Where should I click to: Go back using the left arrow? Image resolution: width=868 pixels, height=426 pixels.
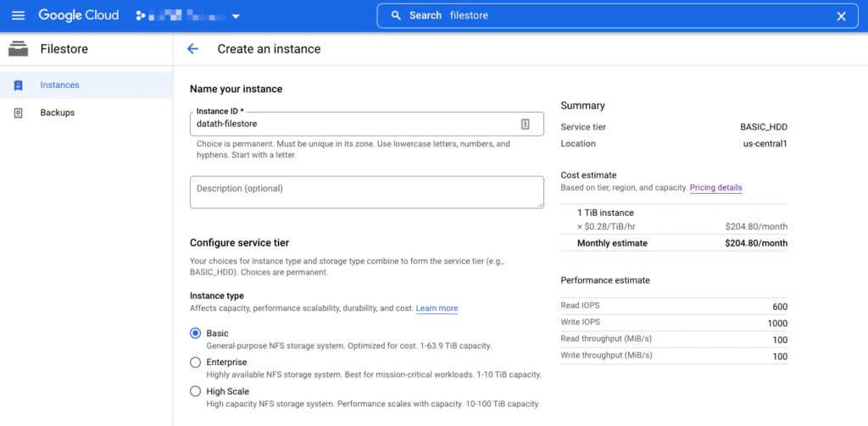(x=192, y=48)
